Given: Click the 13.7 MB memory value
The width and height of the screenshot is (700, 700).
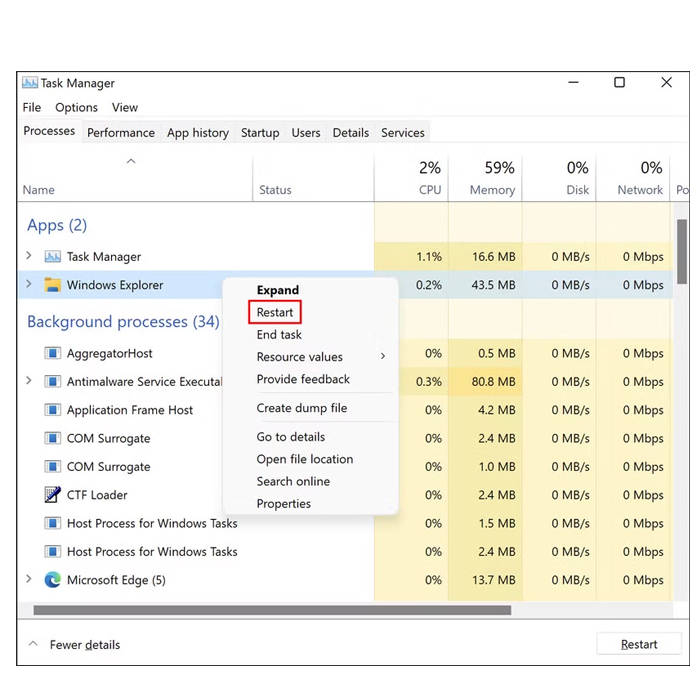Looking at the screenshot, I should 494,580.
